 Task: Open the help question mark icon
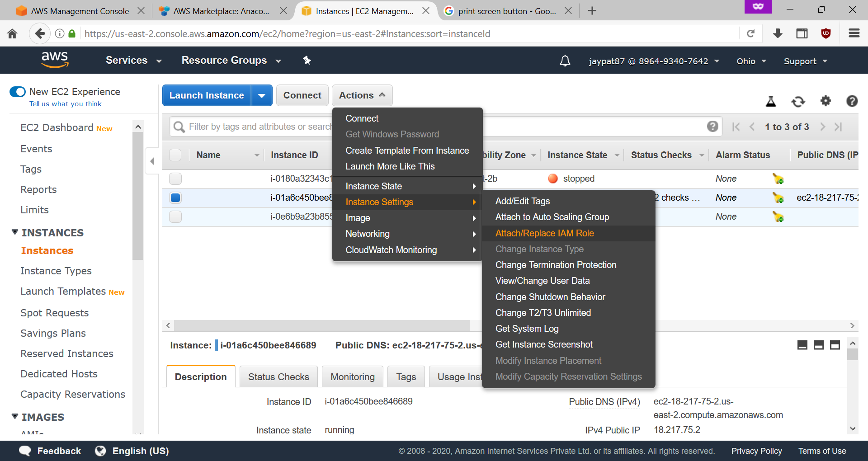pyautogui.click(x=852, y=101)
